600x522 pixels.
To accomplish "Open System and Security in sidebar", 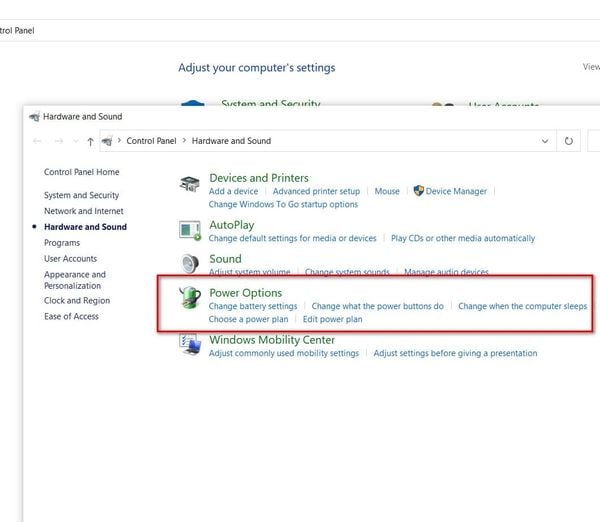I will [81, 196].
